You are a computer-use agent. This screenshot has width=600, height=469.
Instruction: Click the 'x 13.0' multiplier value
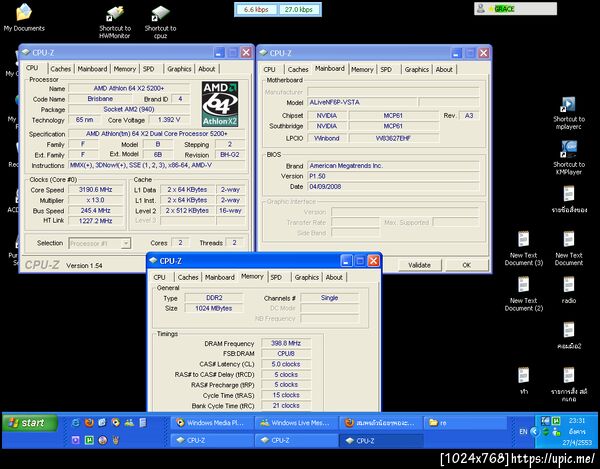pos(96,200)
